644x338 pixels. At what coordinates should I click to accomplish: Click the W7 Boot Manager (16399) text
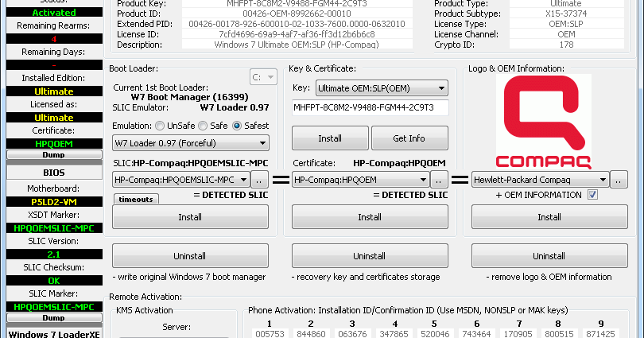point(190,97)
